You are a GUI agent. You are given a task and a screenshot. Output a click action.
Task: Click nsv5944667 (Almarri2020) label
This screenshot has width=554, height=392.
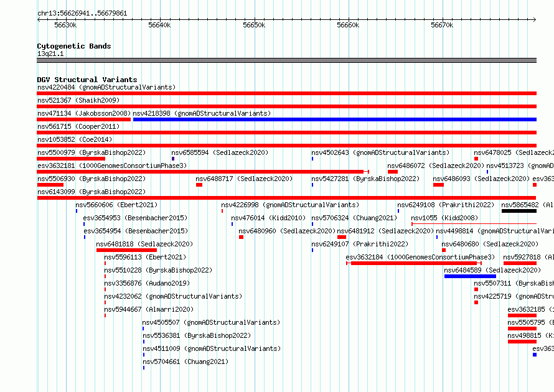pyautogui.click(x=149, y=309)
